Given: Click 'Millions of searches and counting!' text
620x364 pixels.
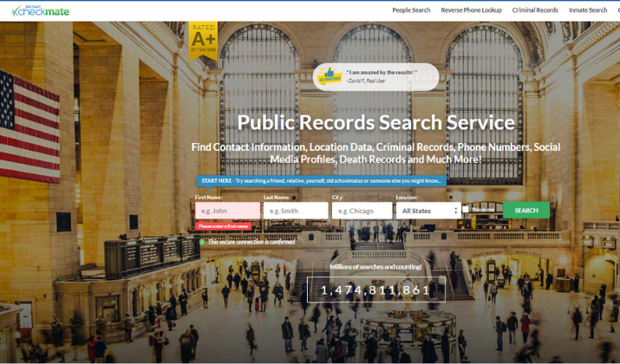Looking at the screenshot, I should click(x=375, y=267).
